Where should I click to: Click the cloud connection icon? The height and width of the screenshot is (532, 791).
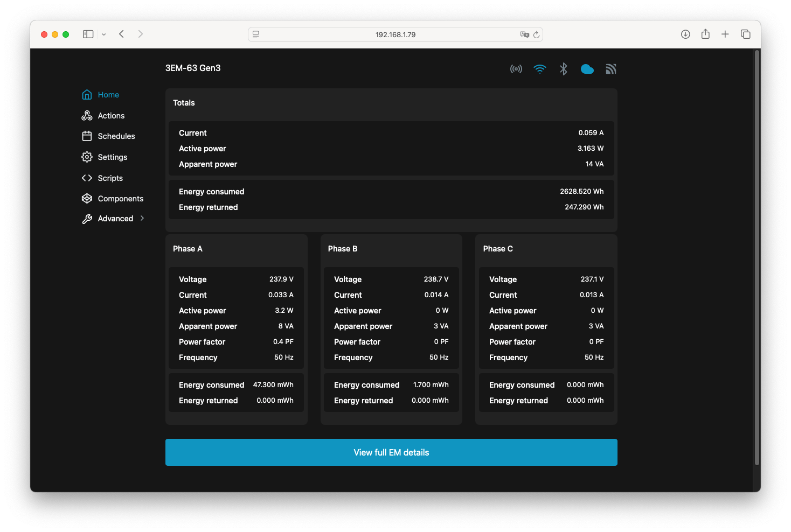click(587, 69)
